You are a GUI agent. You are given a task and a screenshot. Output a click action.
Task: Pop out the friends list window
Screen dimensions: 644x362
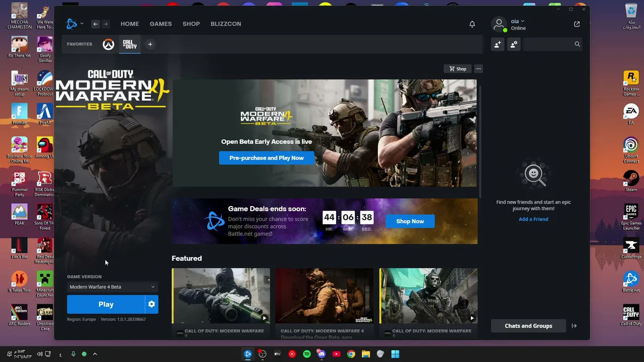577,24
